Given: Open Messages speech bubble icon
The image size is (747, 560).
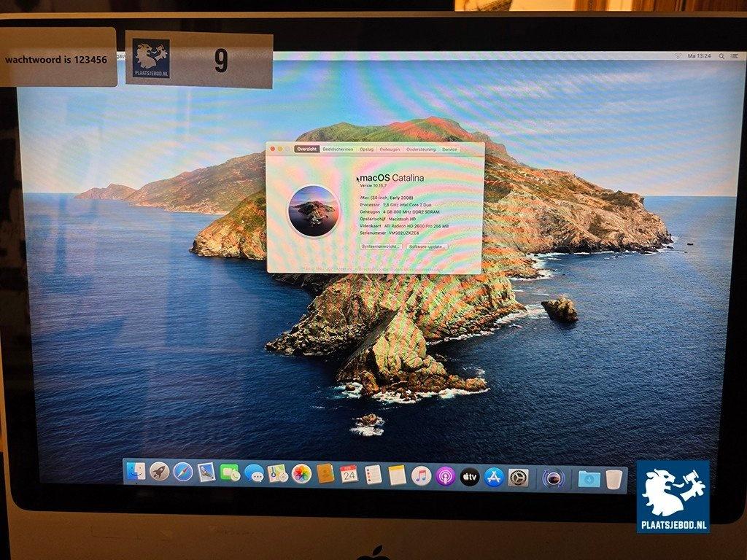Looking at the screenshot, I should pyautogui.click(x=254, y=473).
